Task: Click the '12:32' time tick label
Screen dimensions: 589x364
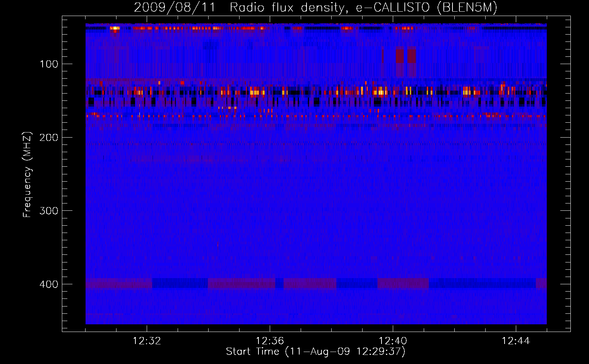Action: (147, 341)
